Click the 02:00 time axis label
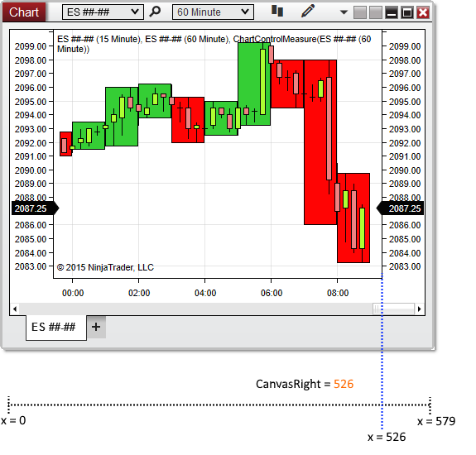This screenshot has height=455, width=476. 139,293
